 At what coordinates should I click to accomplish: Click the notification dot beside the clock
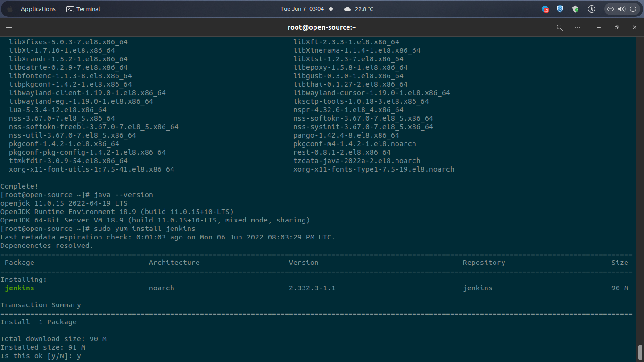[x=330, y=9]
